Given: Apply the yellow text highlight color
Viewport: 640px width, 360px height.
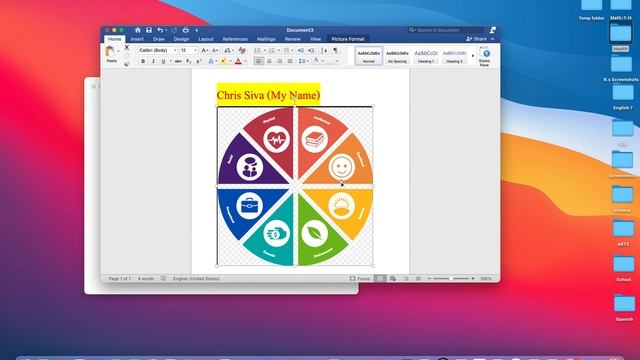Looking at the screenshot, I should click(x=223, y=61).
